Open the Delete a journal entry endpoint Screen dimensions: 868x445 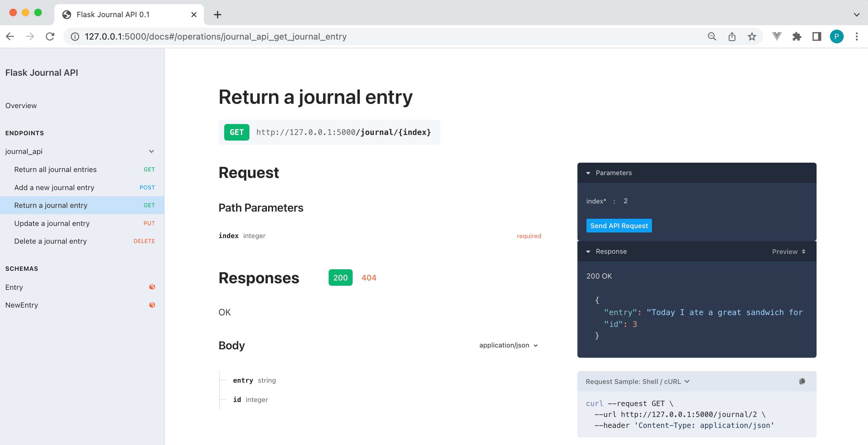[51, 241]
